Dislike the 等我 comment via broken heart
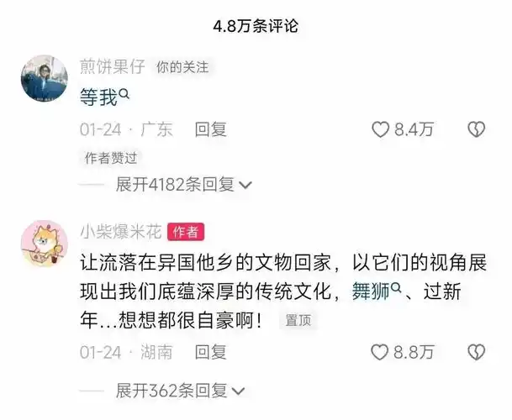Image resolution: width=512 pixels, height=420 pixels. click(477, 129)
